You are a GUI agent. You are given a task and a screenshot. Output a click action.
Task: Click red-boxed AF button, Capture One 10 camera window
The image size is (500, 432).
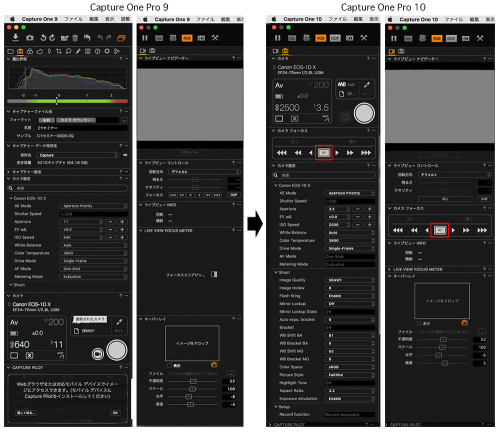tap(324, 153)
